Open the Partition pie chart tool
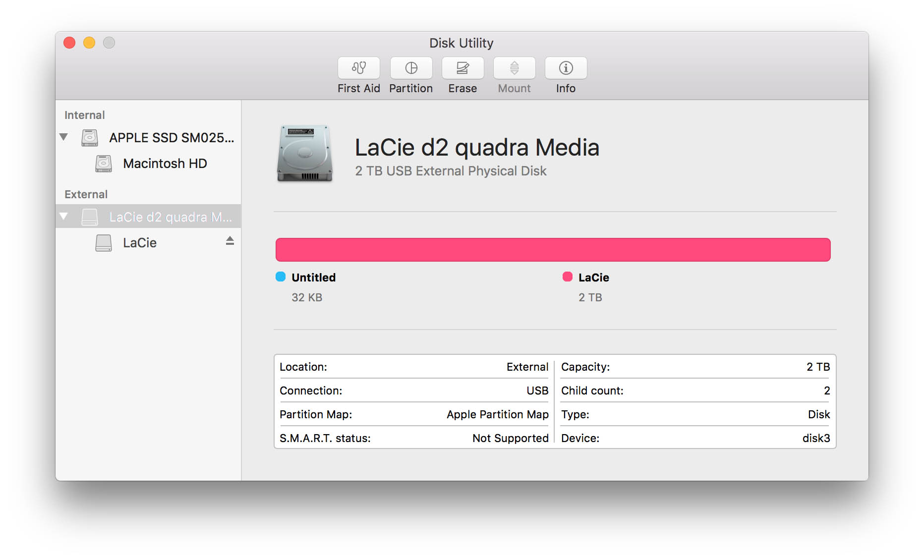This screenshot has height=560, width=924. coord(411,68)
